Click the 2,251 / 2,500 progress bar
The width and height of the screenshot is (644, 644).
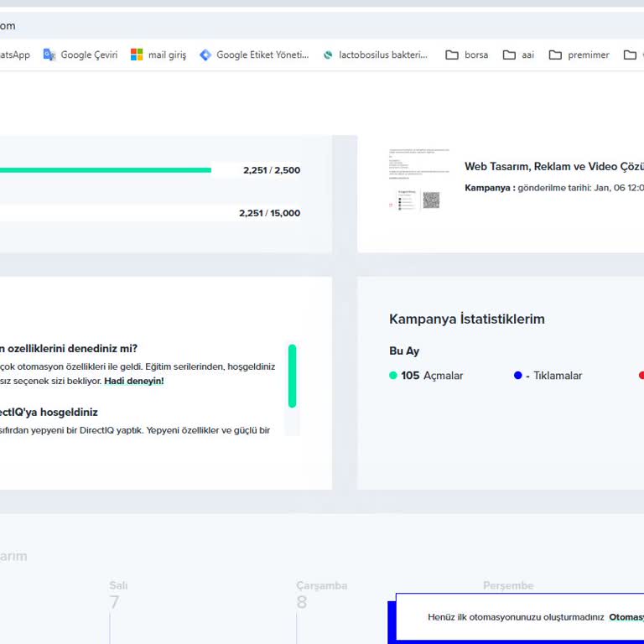click(105, 170)
